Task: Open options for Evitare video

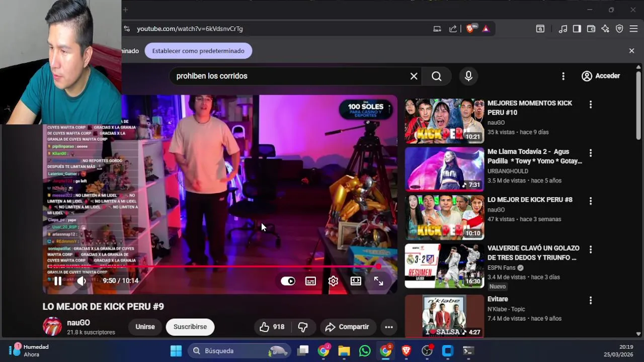Action: tap(591, 301)
